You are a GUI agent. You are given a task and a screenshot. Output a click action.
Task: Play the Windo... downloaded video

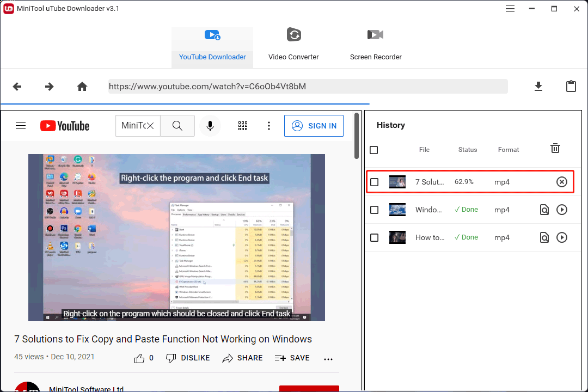coord(561,210)
